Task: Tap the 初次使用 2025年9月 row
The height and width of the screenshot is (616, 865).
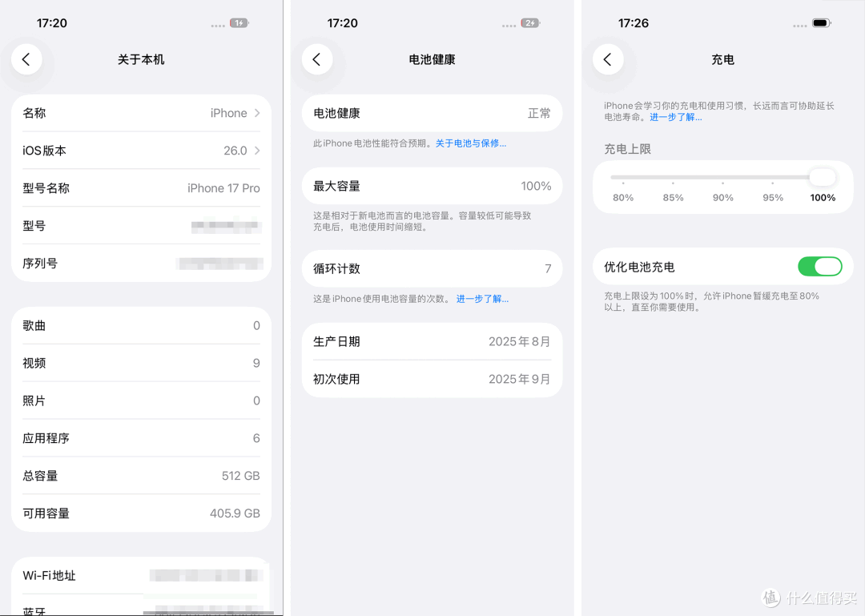Action: click(x=432, y=379)
